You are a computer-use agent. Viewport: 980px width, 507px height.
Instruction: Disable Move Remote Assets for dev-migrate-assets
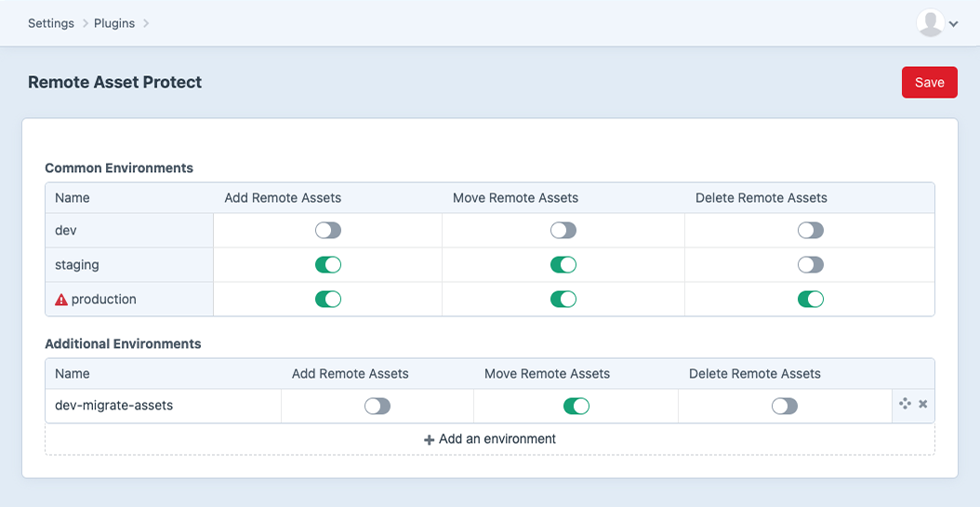coord(576,407)
